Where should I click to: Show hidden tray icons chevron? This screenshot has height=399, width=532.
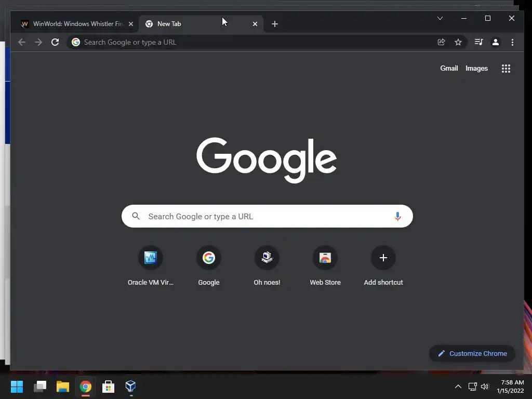(x=458, y=387)
